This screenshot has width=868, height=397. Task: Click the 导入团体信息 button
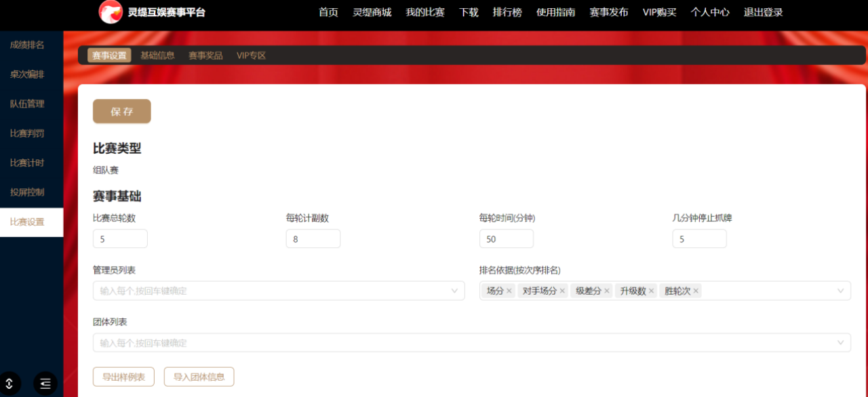tap(199, 377)
